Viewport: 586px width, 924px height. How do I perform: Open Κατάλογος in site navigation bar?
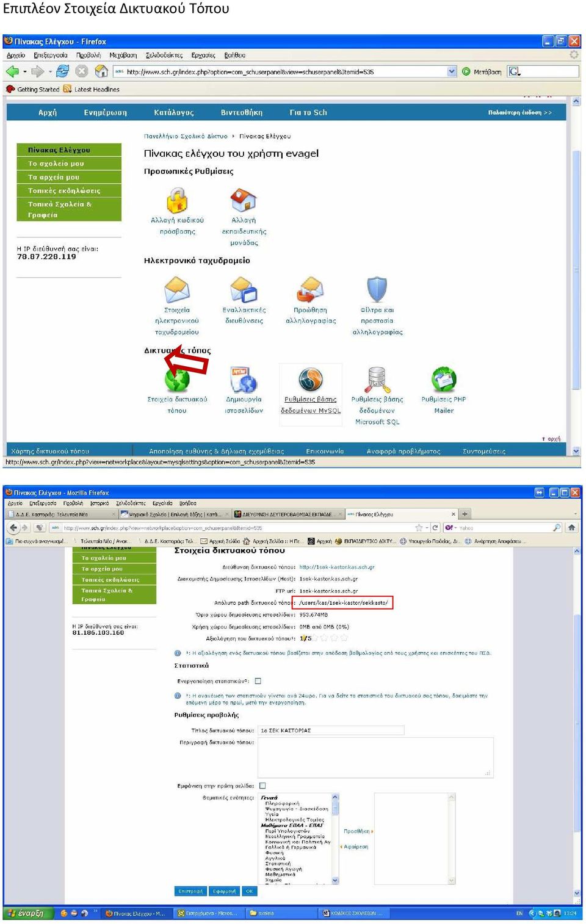[174, 112]
